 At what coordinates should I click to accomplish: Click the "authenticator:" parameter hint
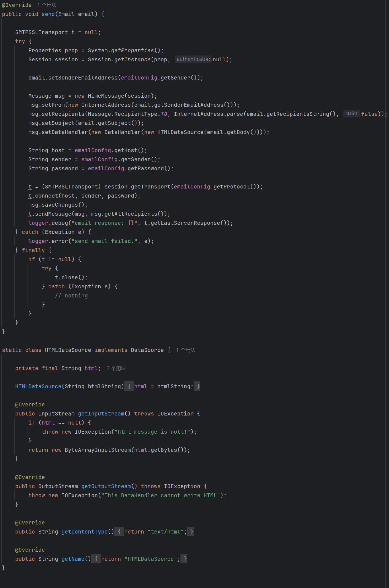(x=193, y=59)
